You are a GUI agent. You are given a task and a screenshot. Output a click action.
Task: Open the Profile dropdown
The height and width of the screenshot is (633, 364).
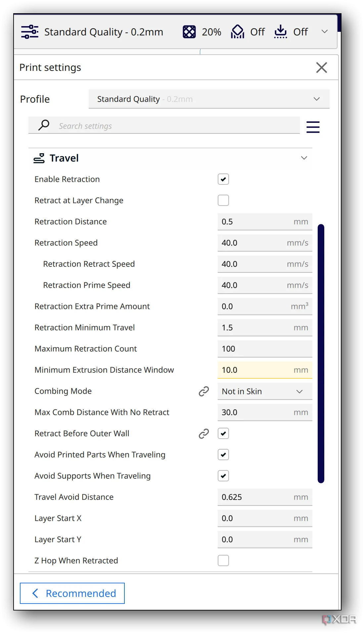tap(209, 99)
